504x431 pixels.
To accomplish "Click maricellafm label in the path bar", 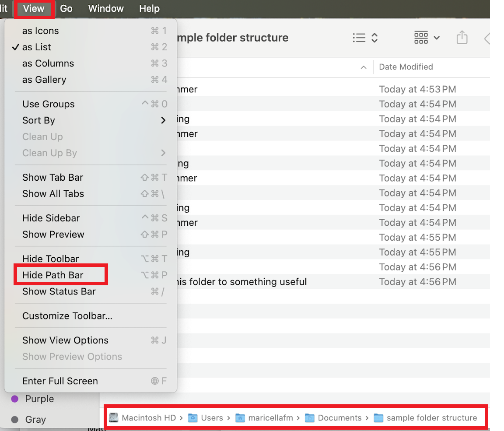I will [271, 418].
